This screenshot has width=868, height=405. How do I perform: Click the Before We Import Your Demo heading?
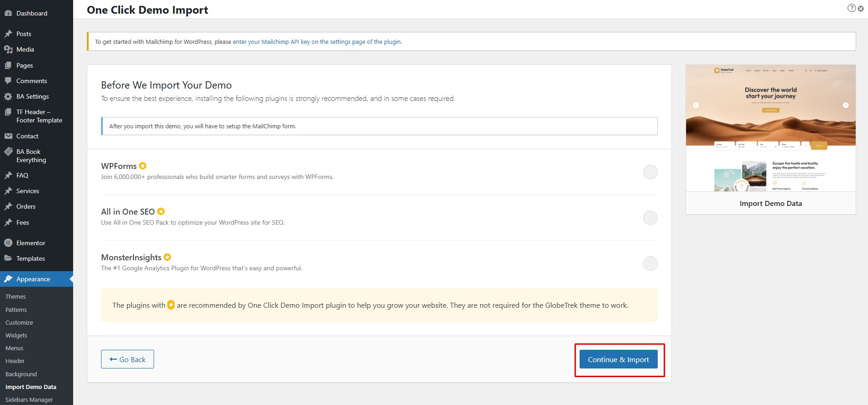click(x=166, y=85)
